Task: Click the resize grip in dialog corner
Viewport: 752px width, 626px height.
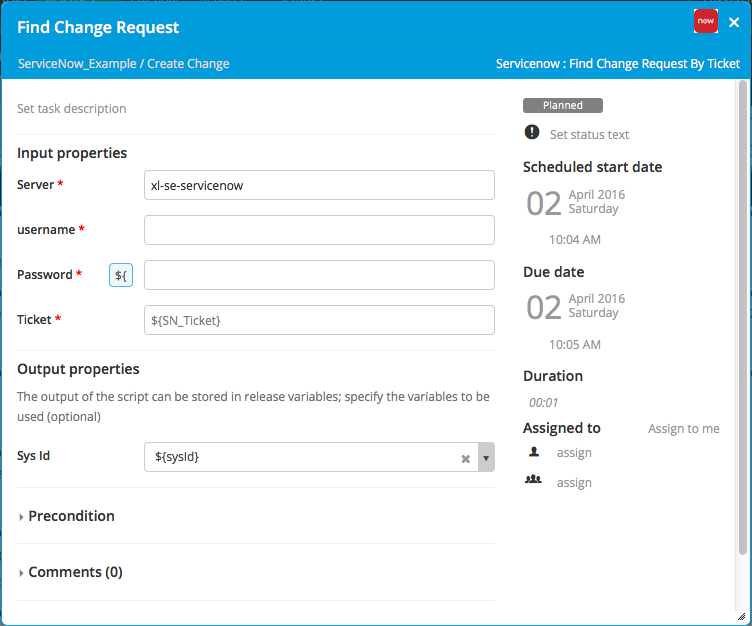Action: 741,616
